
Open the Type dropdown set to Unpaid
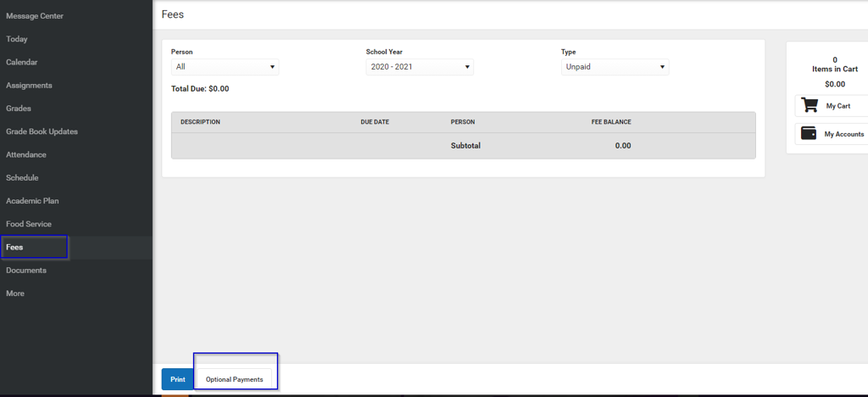(615, 67)
